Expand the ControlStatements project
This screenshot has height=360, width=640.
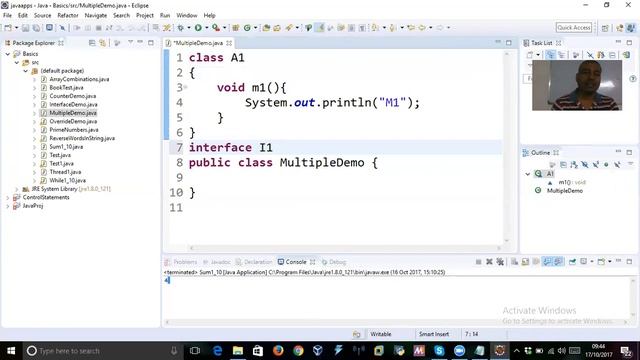[8, 198]
